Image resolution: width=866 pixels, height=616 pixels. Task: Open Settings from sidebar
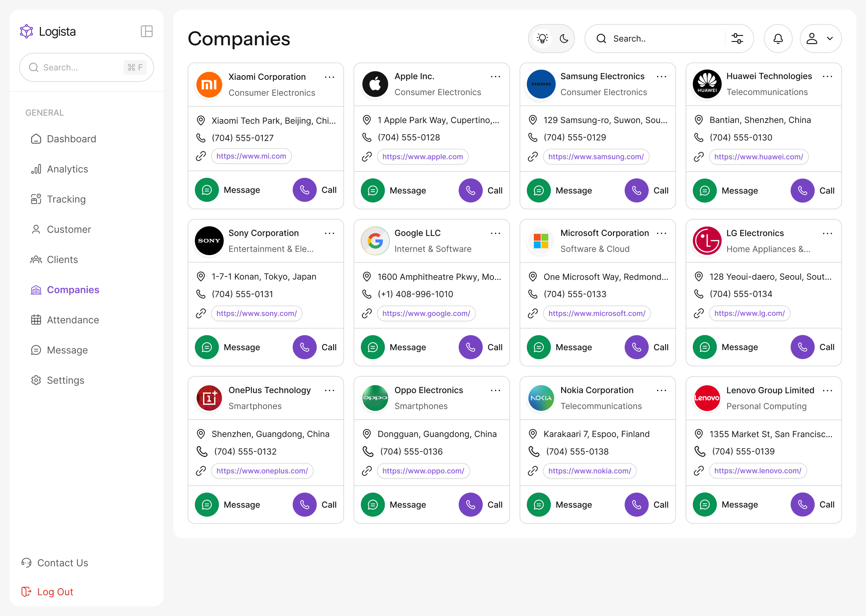pos(57,380)
